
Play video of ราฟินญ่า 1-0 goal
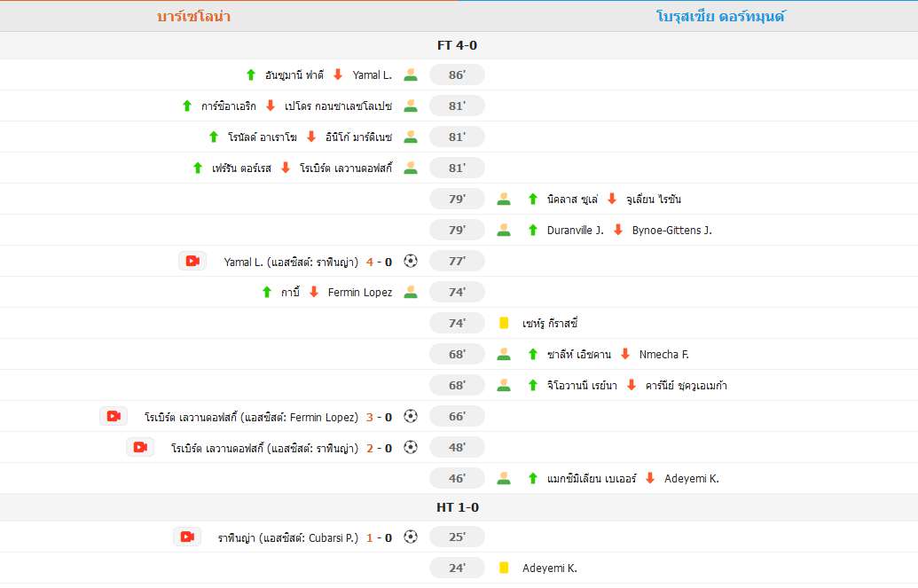187,537
